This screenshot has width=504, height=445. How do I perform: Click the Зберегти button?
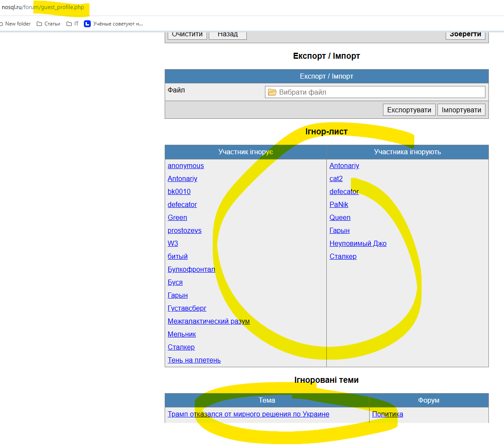click(465, 35)
